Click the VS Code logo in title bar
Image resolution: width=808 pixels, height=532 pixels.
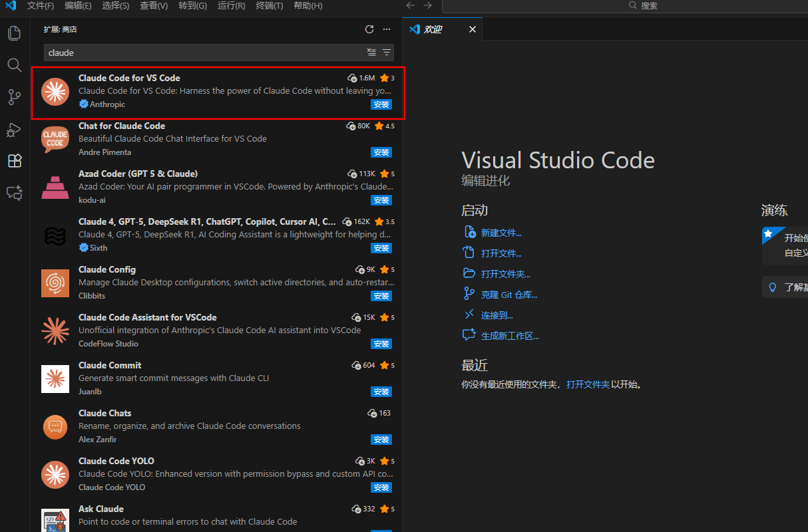point(11,5)
